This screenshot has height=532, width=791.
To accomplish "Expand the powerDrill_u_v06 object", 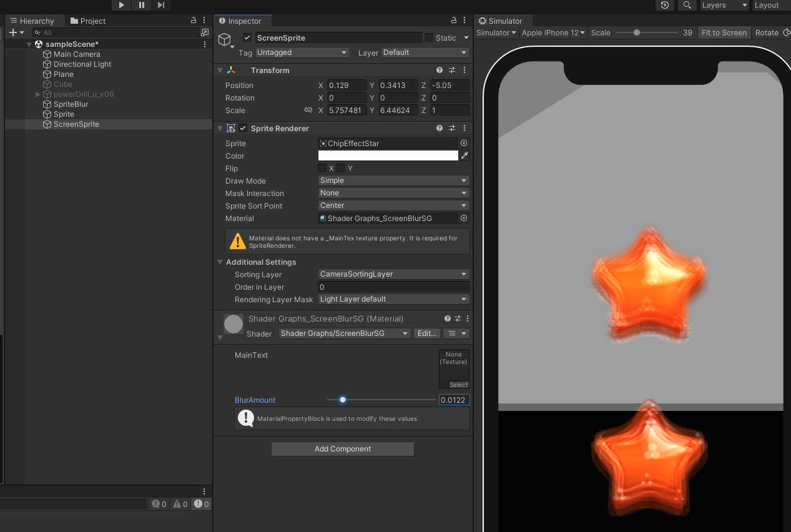I will (38, 94).
